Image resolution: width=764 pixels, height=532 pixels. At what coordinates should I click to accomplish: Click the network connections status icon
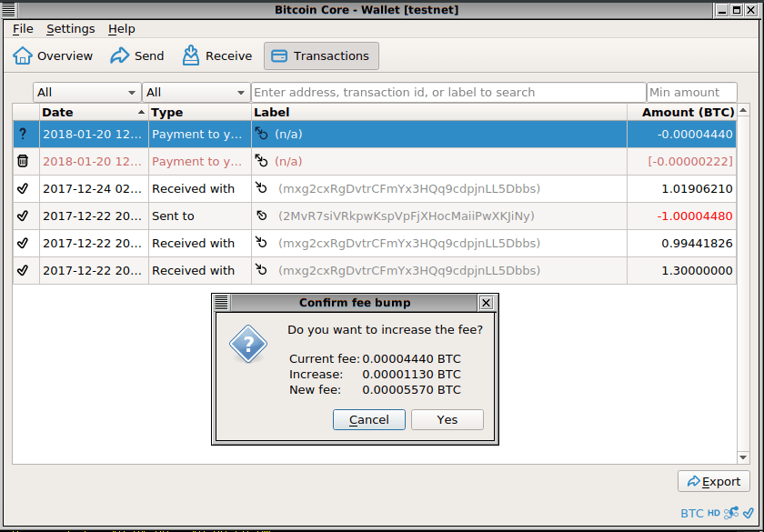(731, 513)
